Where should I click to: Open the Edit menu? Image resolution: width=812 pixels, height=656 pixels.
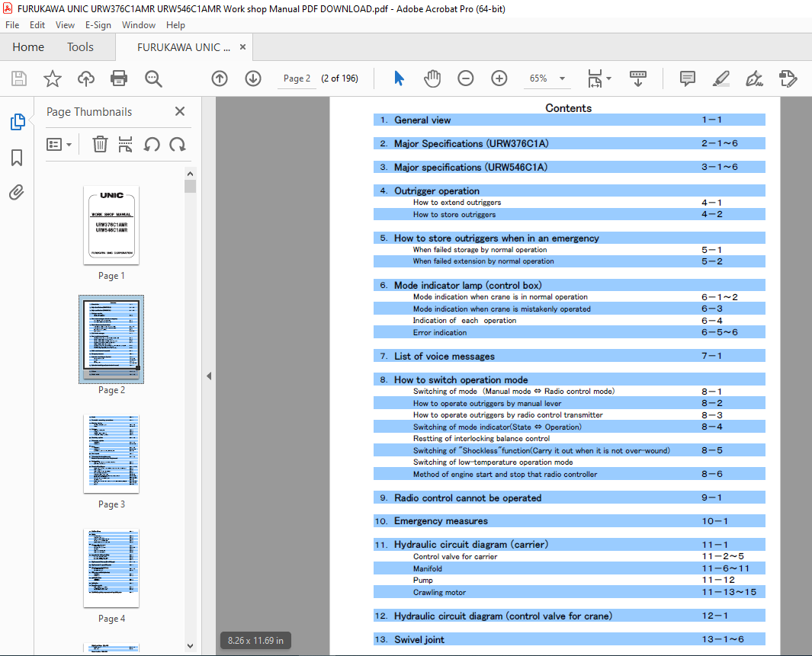coord(37,25)
